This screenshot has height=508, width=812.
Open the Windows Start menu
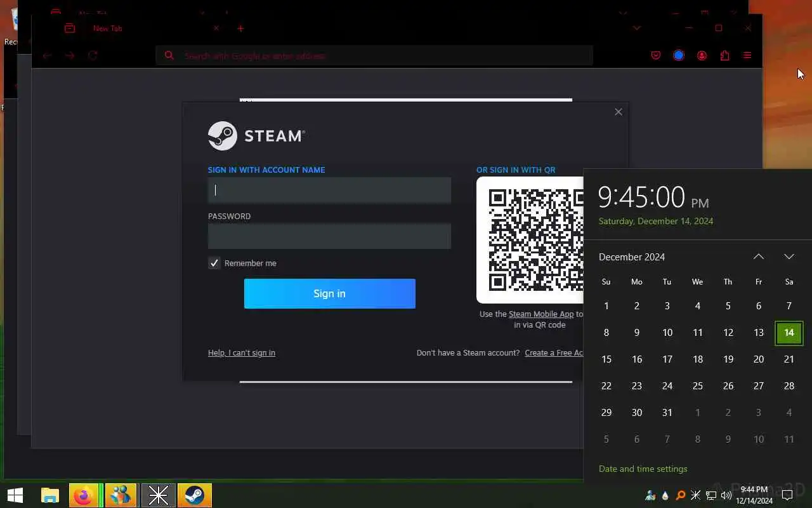point(15,495)
